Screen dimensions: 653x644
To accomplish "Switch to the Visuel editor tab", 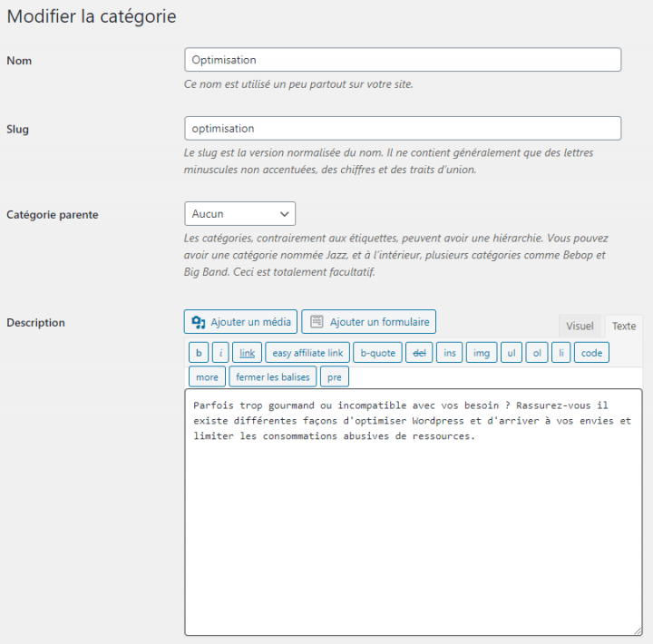I will 580,326.
